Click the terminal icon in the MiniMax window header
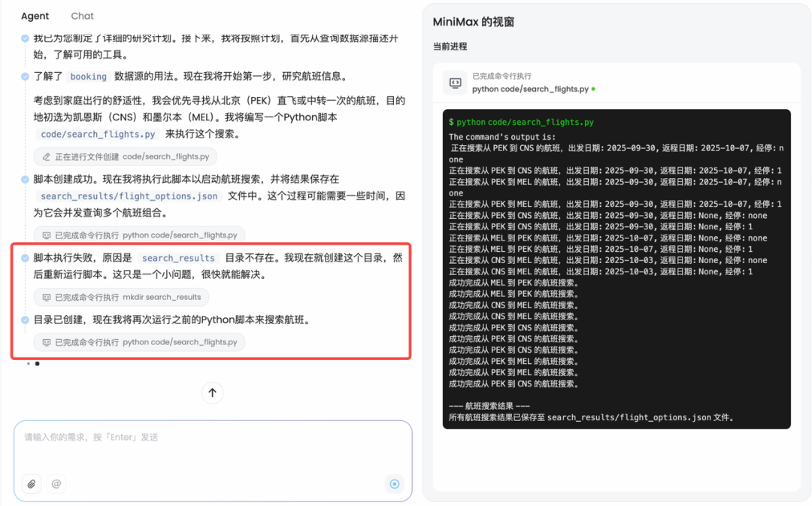The width and height of the screenshot is (812, 506). coord(455,83)
